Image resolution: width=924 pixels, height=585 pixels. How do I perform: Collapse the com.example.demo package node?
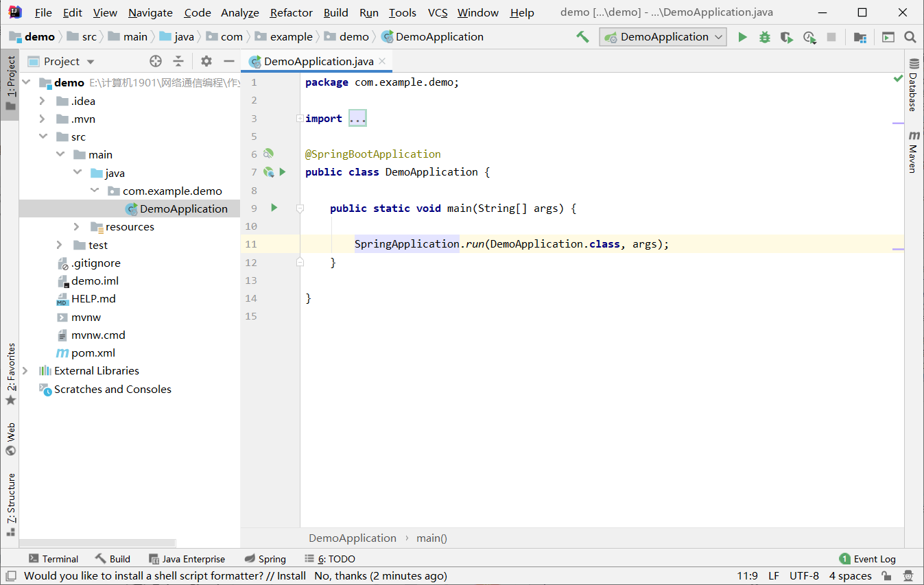click(x=94, y=191)
